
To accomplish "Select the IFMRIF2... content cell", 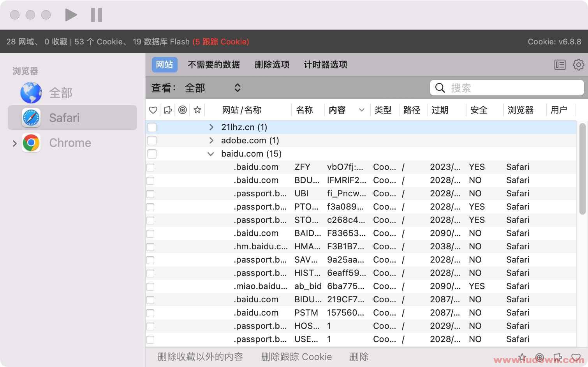I will coord(347,180).
